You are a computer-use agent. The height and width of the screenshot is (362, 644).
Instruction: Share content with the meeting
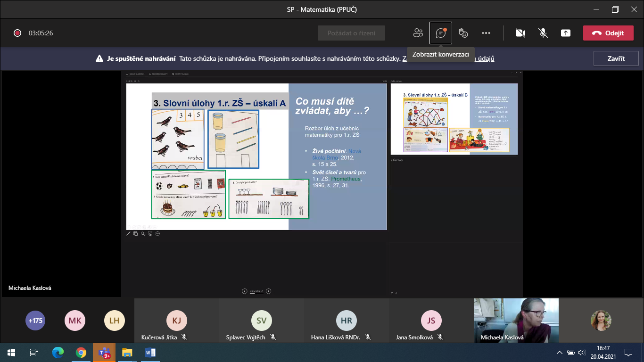(566, 33)
